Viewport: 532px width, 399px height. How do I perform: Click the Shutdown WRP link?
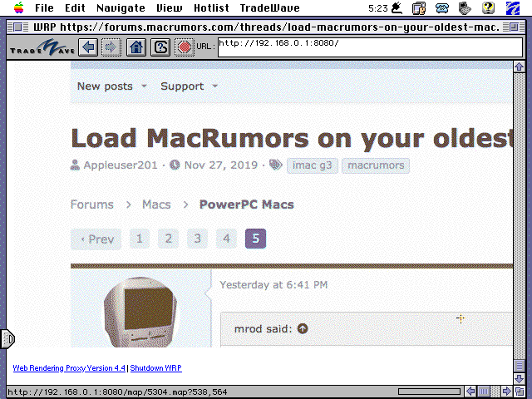click(155, 368)
